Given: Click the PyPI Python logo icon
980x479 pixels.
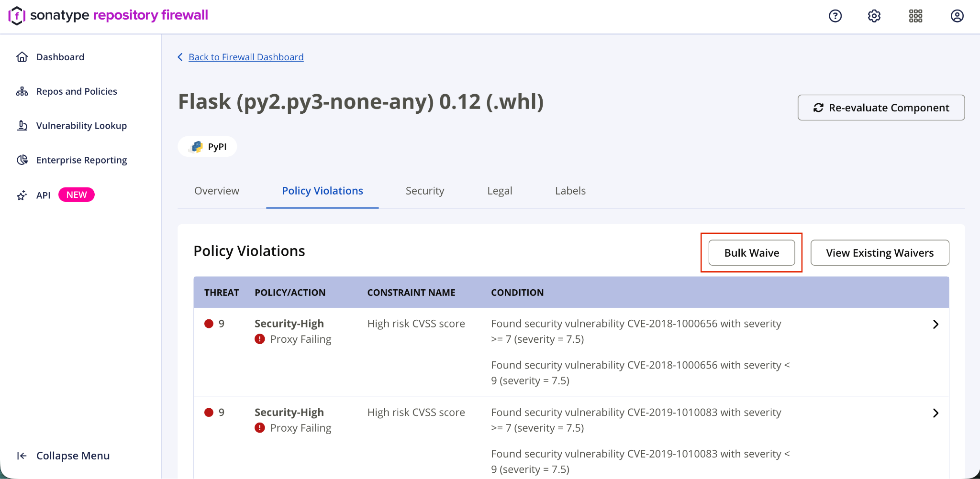Looking at the screenshot, I should (x=197, y=147).
